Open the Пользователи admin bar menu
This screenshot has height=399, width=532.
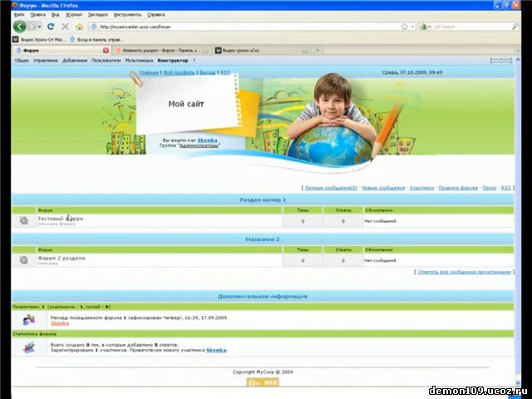click(x=106, y=61)
